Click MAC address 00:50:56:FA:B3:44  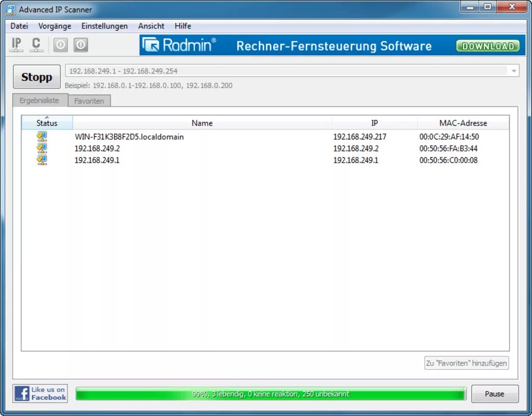[448, 148]
